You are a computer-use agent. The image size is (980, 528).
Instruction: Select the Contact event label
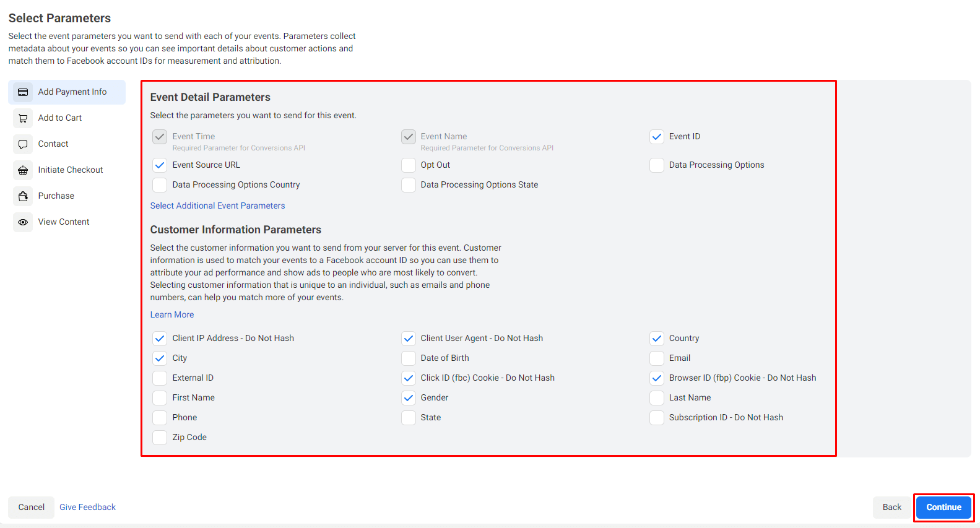(x=53, y=144)
